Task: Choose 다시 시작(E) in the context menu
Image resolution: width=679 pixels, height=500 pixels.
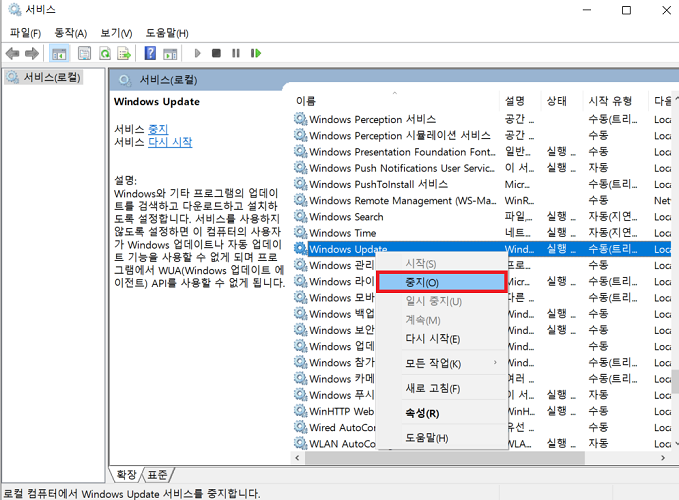Action: coord(441,339)
